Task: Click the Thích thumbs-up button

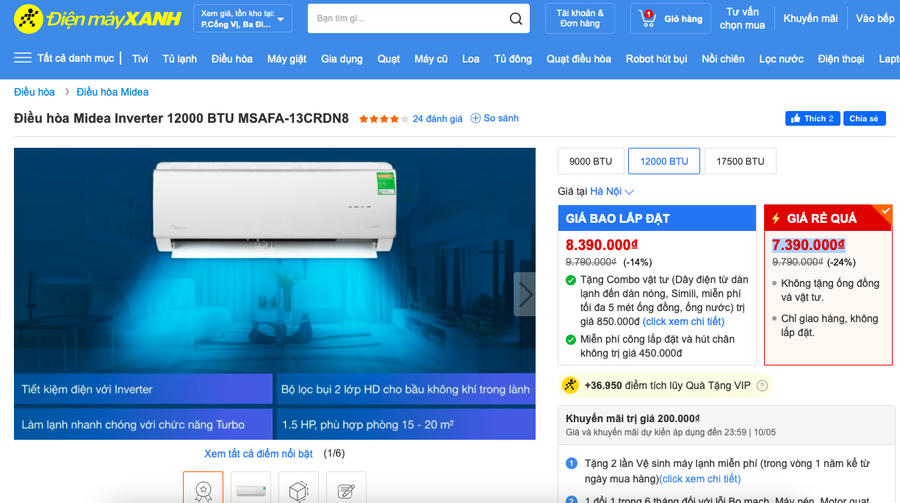Action: tap(812, 118)
